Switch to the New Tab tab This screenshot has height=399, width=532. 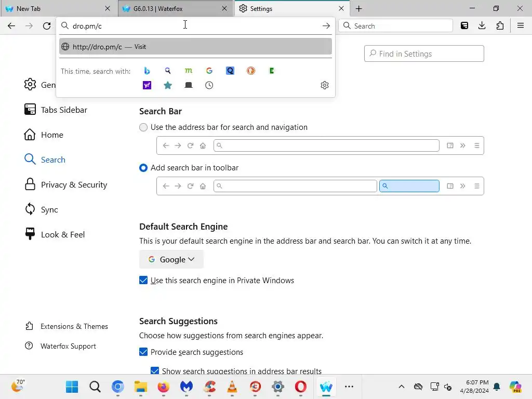(58, 8)
